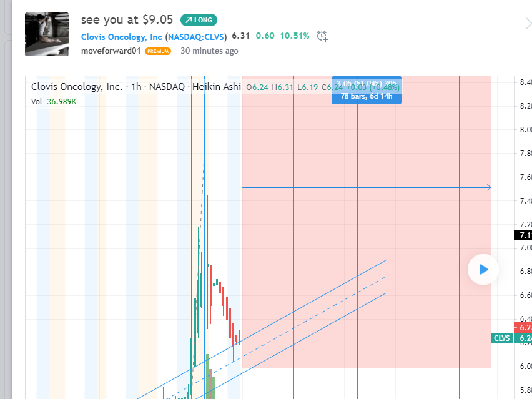The width and height of the screenshot is (532, 399).
Task: Click the 1h interval label in chart header
Action: click(136, 87)
